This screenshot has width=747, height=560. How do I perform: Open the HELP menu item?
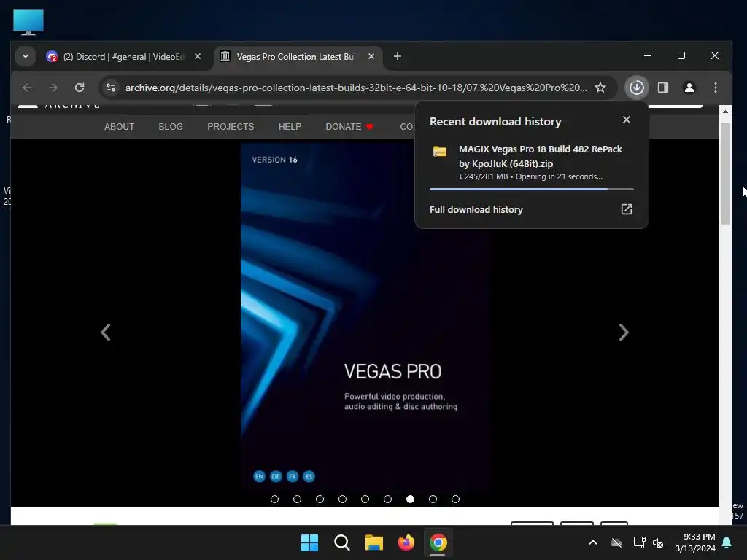(290, 127)
